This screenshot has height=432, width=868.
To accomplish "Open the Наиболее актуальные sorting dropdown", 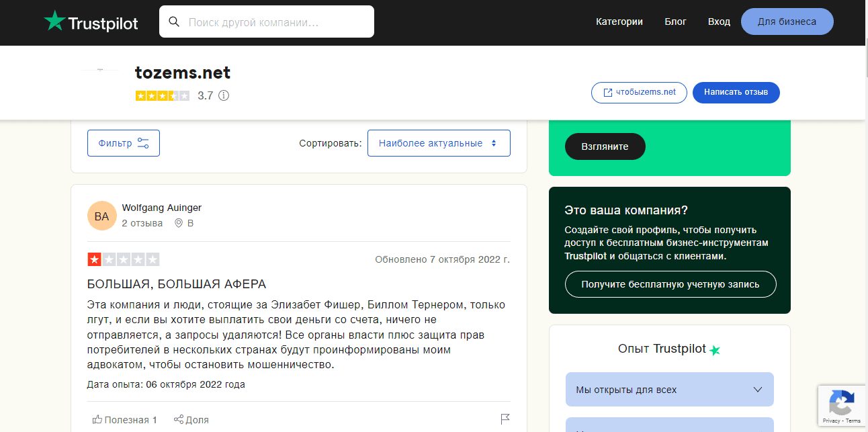I will click(x=439, y=142).
